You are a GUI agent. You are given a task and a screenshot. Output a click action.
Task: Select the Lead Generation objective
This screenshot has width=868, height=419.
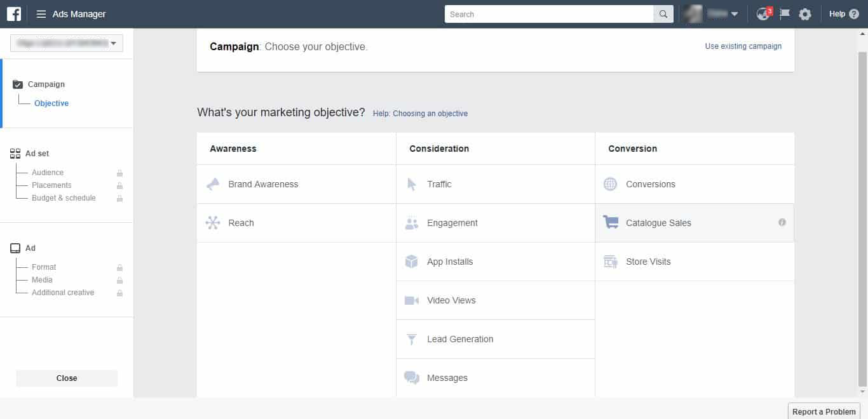click(496, 339)
